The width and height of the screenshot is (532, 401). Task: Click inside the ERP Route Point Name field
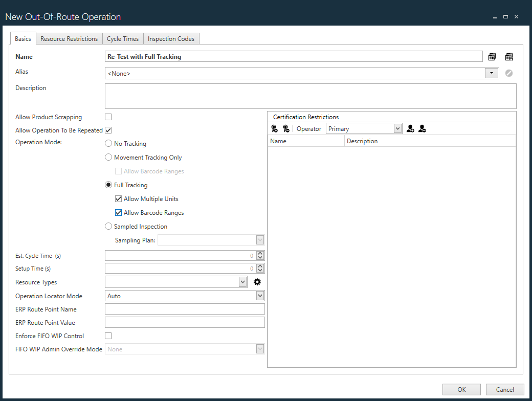tap(184, 308)
